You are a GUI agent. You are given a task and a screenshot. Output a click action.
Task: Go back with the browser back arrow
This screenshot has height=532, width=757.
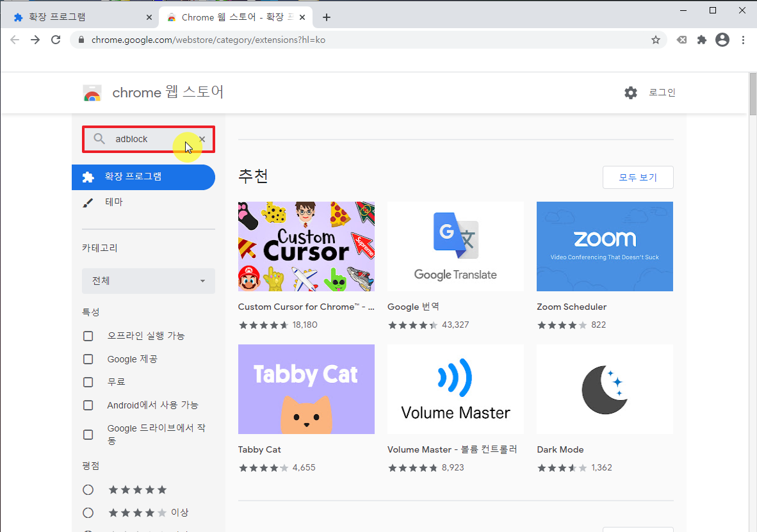15,40
